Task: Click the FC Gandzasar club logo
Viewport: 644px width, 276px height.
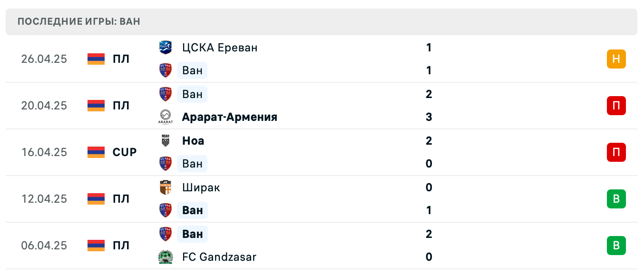Action: 166,257
